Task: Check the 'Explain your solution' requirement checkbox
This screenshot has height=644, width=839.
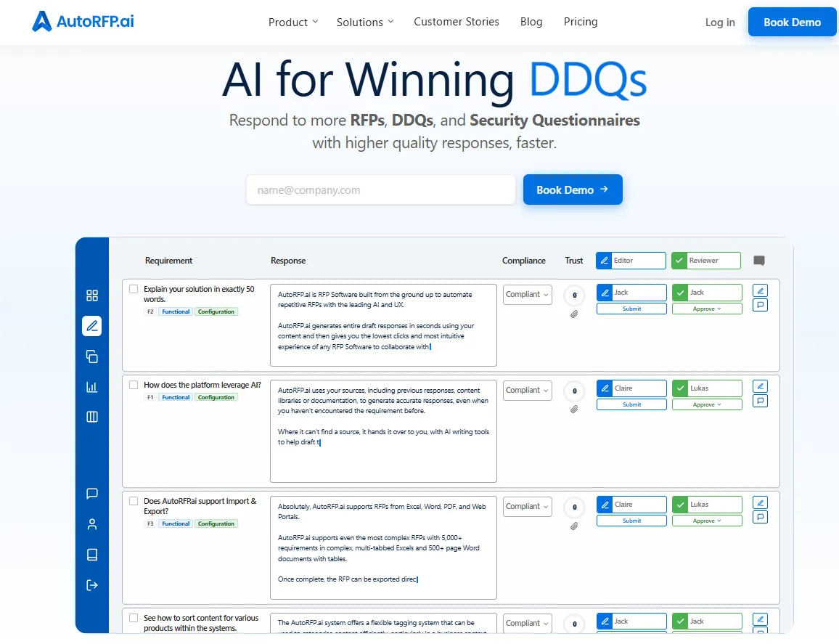Action: click(134, 288)
